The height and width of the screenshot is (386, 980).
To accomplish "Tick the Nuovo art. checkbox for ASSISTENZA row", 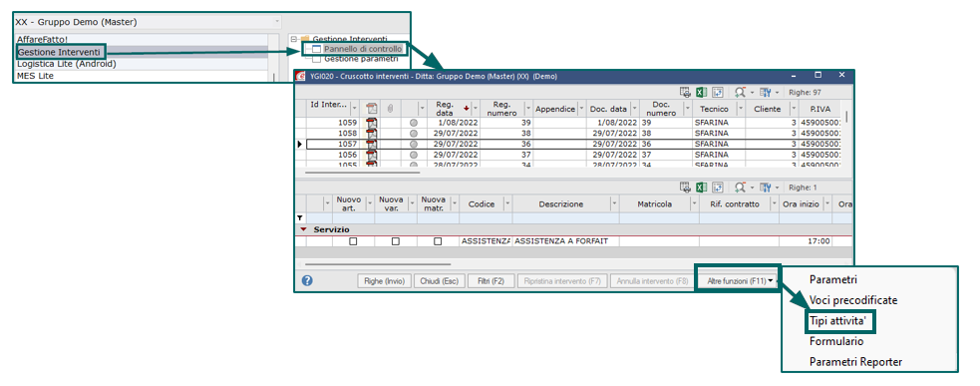I will tap(353, 240).
